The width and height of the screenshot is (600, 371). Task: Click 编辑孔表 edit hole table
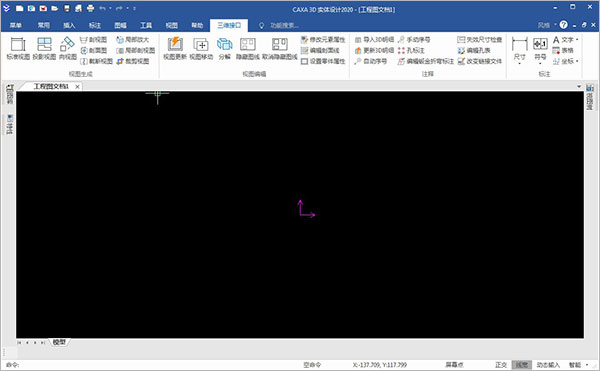click(474, 50)
